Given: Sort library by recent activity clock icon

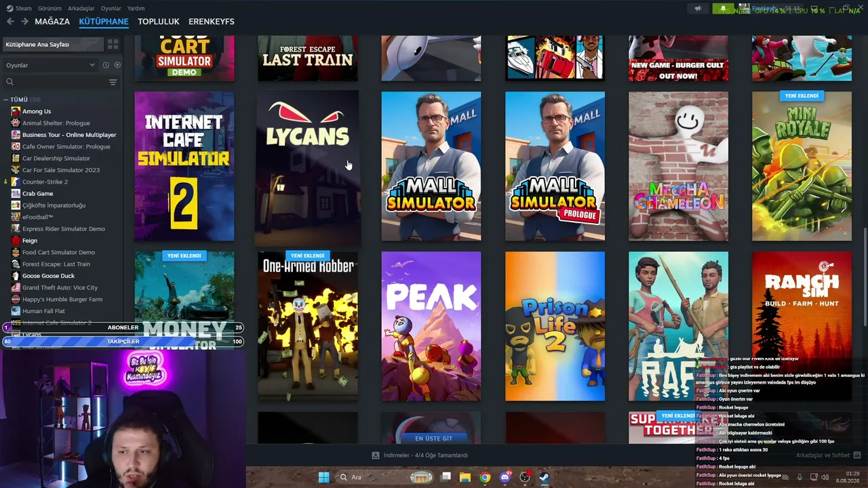Looking at the screenshot, I should click(106, 65).
